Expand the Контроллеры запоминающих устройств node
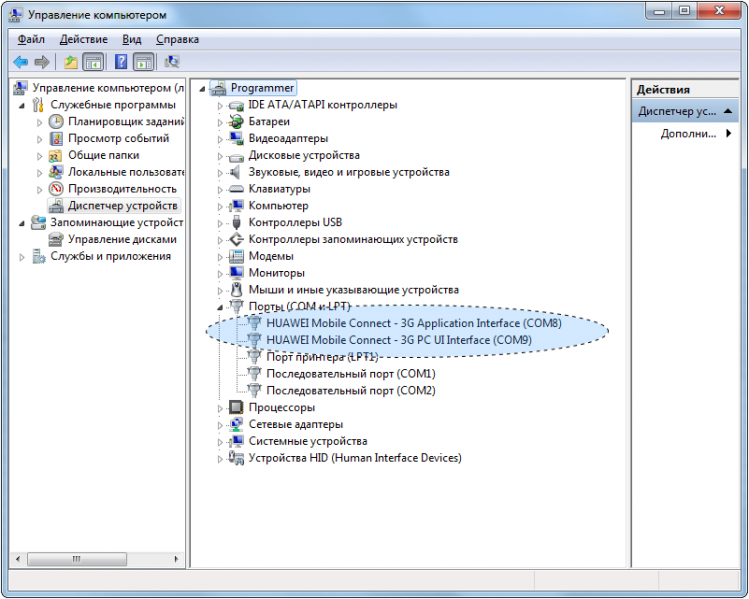749x599 pixels. [x=220, y=240]
